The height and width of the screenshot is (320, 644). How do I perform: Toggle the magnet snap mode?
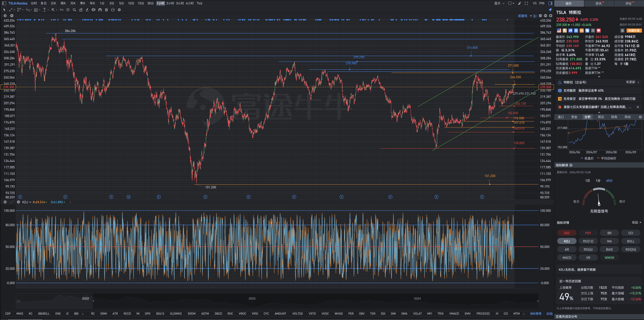point(100,10)
